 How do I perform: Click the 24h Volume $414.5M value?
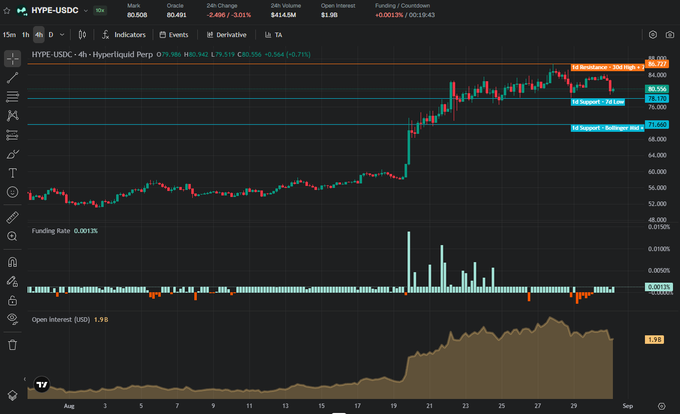coord(284,15)
